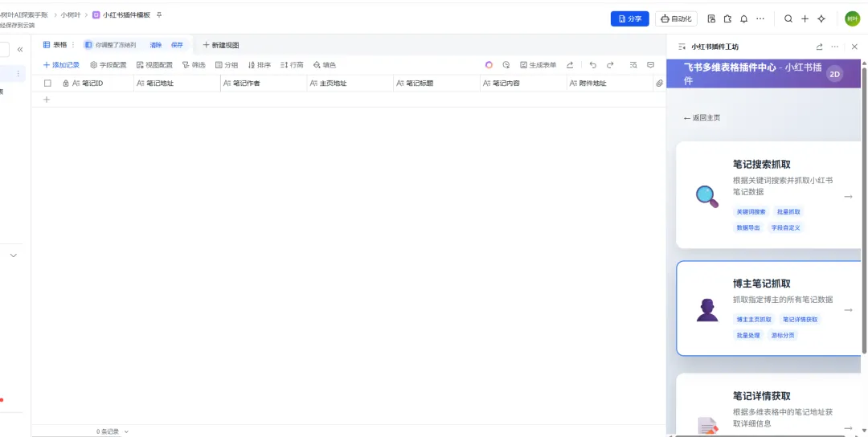Screen dimensions: 868x437
Task: Pin the 小红书插件模板 document
Action: (159, 15)
